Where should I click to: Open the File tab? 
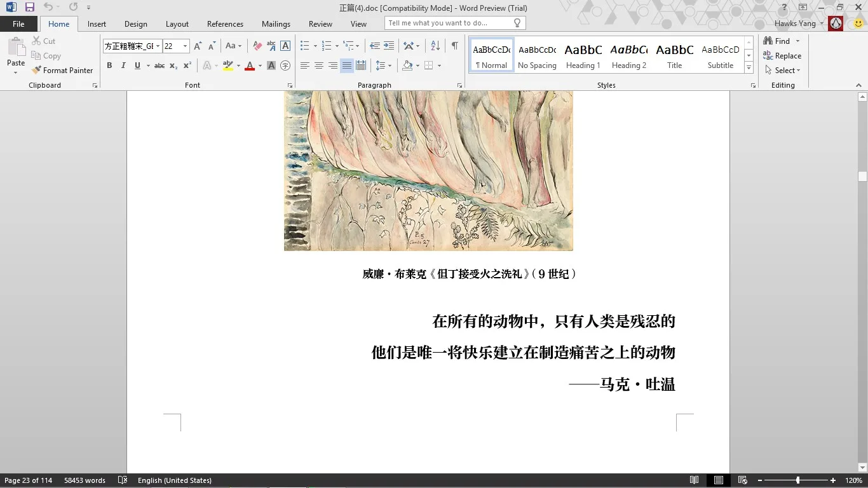(18, 24)
